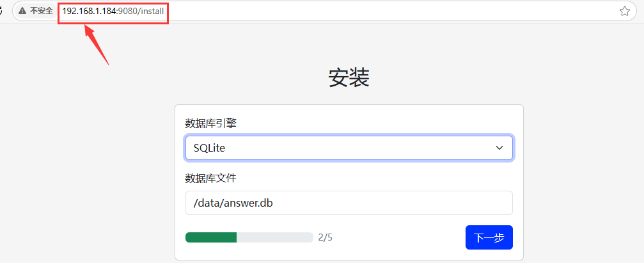Click the 192.168.1.184 host in the address bar

click(x=89, y=11)
